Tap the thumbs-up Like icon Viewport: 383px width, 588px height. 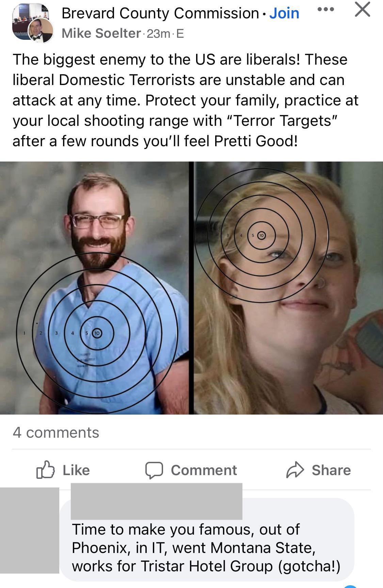click(45, 470)
